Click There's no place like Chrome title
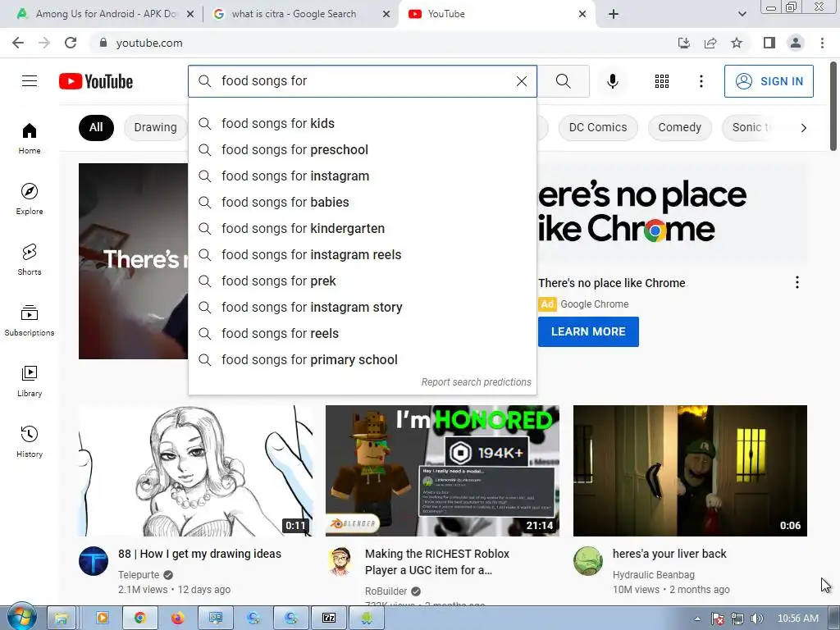 [x=611, y=283]
